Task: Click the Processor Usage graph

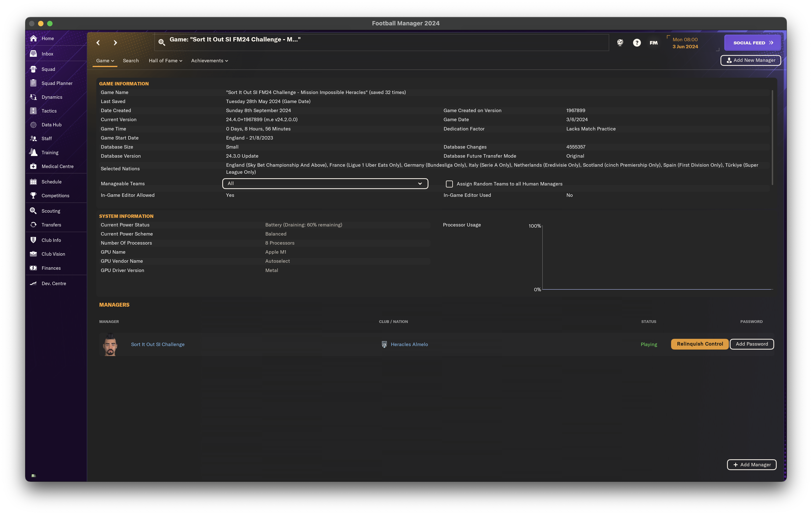Action: click(657, 257)
